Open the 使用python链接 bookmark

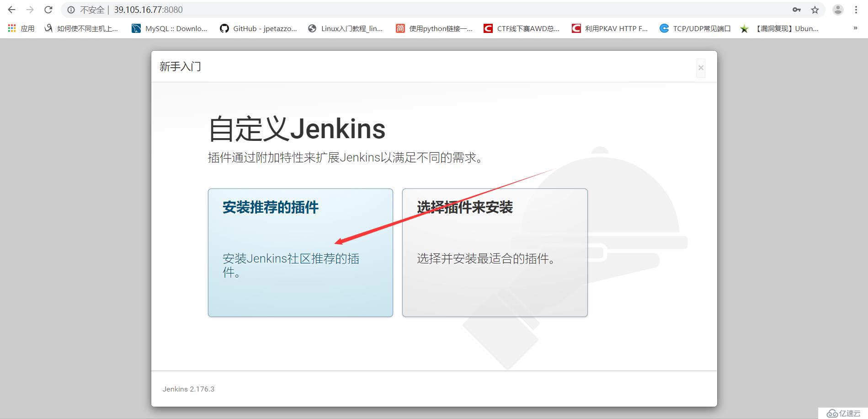point(434,28)
